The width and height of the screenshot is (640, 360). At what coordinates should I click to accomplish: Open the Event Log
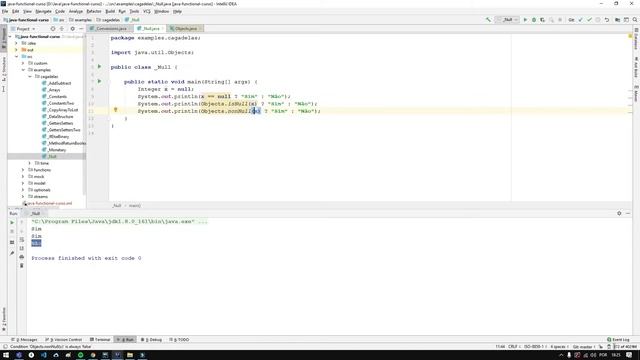click(x=618, y=340)
